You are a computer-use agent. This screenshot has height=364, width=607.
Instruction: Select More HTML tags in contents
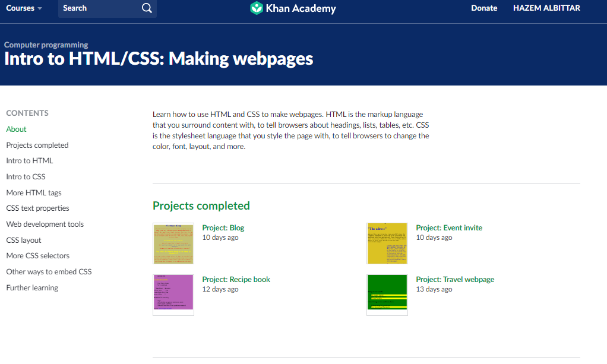click(34, 193)
